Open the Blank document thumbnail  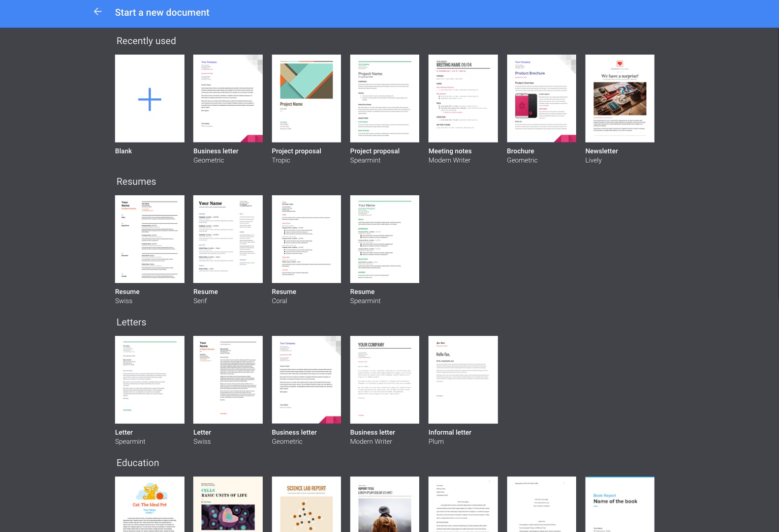click(150, 98)
